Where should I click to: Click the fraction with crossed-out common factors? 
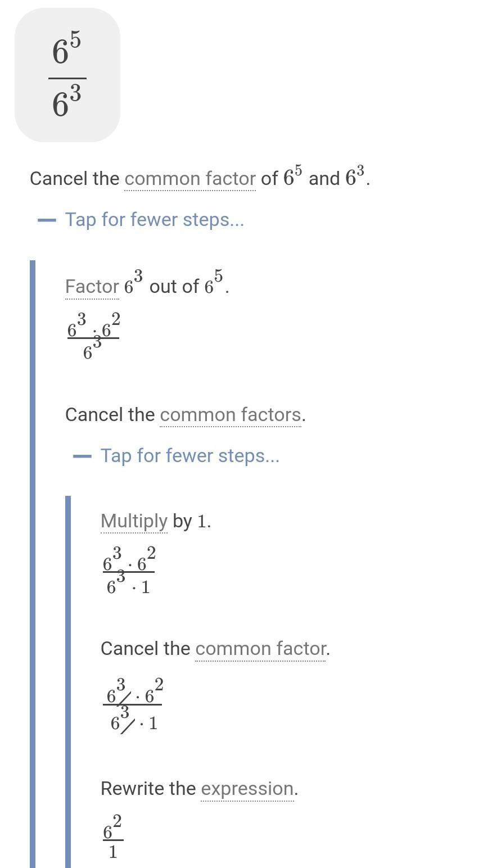[133, 705]
